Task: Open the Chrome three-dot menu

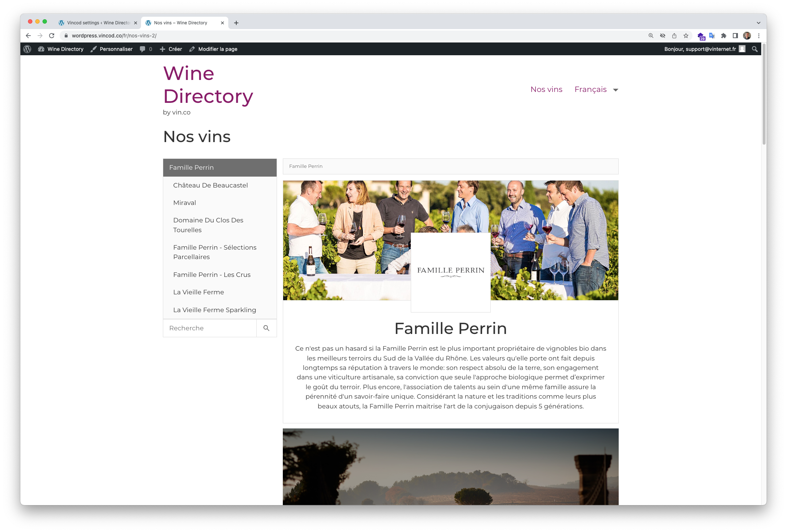Action: pyautogui.click(x=759, y=36)
